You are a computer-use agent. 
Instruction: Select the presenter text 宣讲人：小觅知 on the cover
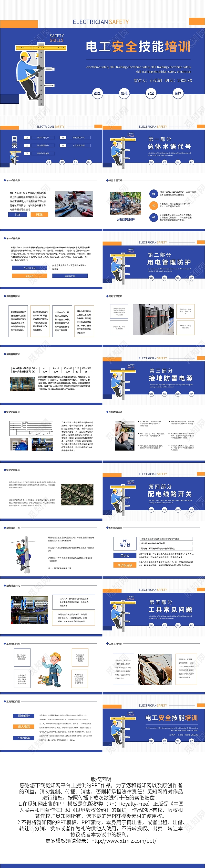[147, 80]
